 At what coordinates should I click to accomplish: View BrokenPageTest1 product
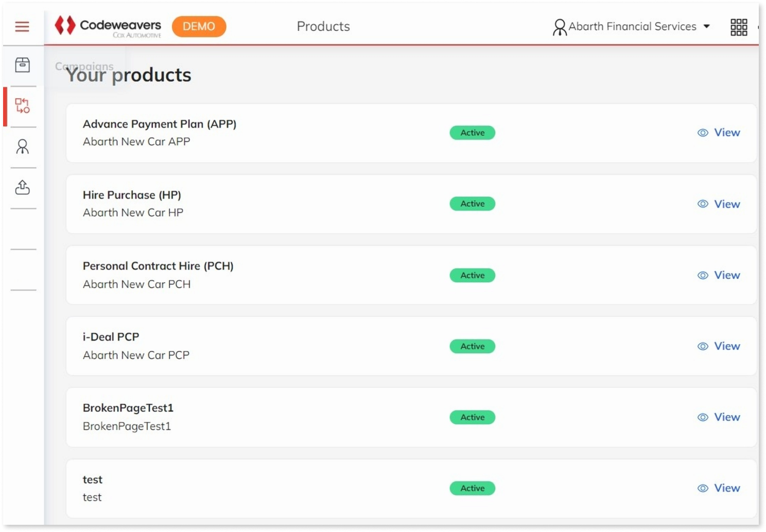pyautogui.click(x=719, y=417)
